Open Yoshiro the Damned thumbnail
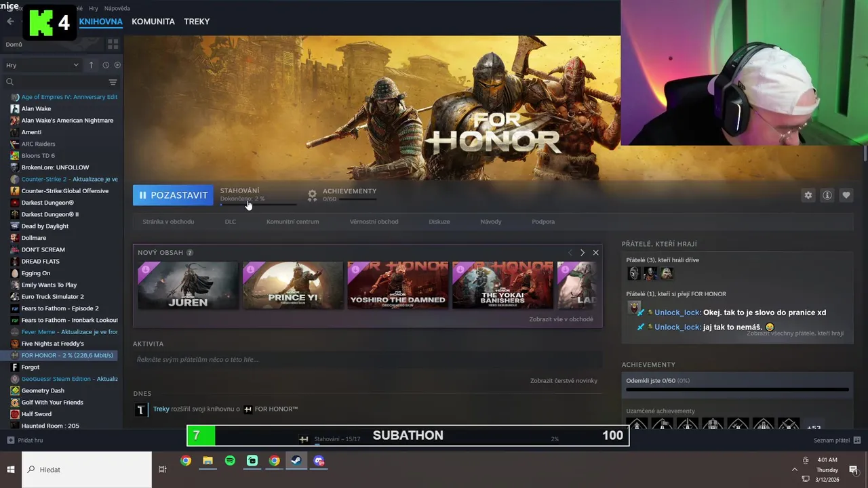This screenshot has height=488, width=868. click(x=397, y=285)
